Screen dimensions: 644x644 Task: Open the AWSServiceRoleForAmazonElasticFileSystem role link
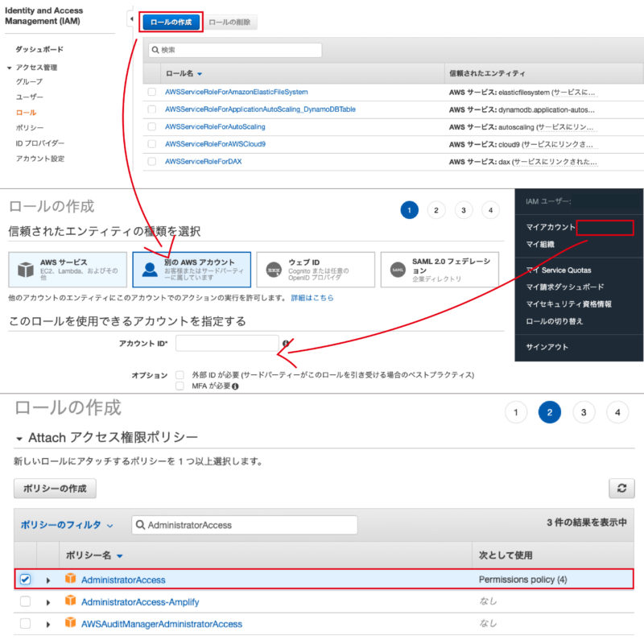236,92
